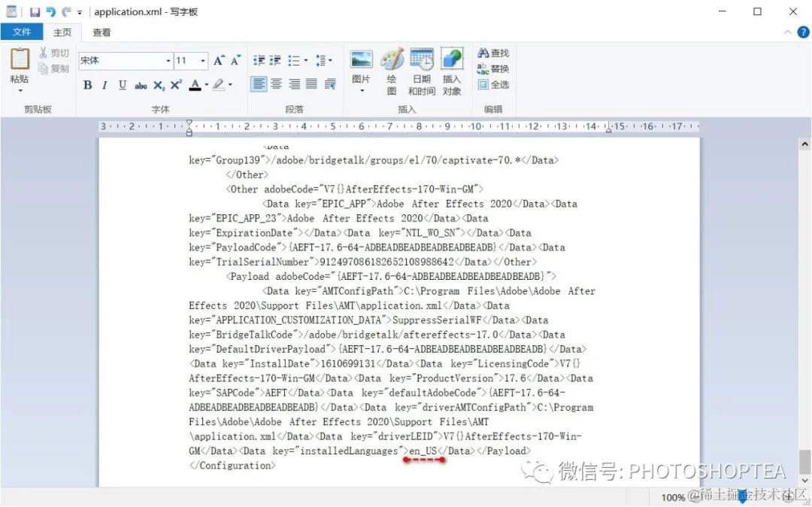812x507 pixels.
Task: Justify the paragraph text
Action: tap(311, 84)
